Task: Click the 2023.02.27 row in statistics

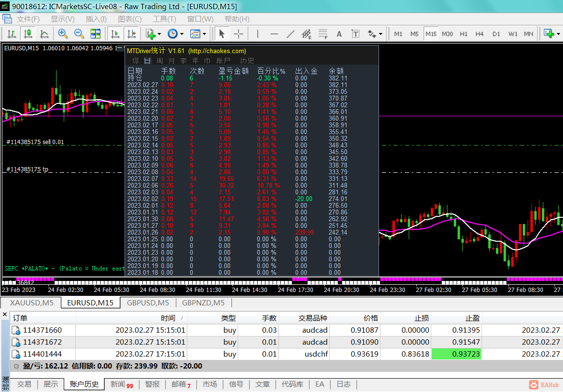Action: (237, 85)
